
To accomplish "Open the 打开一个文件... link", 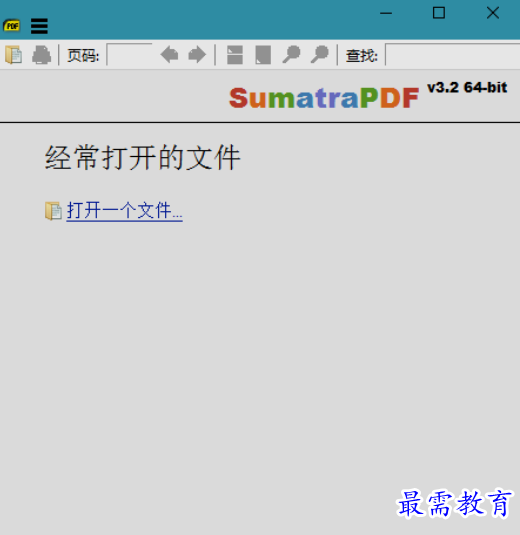I will click(x=125, y=211).
